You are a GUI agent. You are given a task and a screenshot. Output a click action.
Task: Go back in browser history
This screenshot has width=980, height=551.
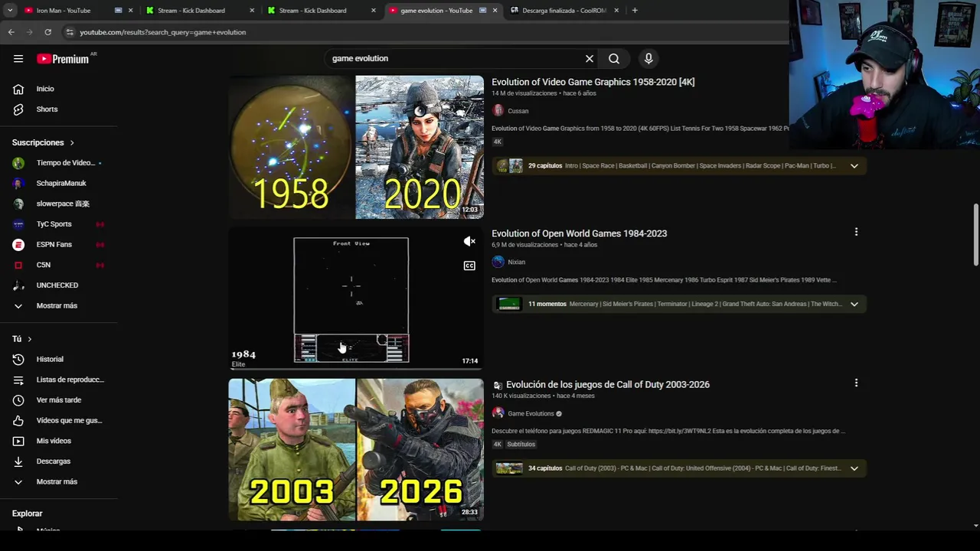pos(11,32)
